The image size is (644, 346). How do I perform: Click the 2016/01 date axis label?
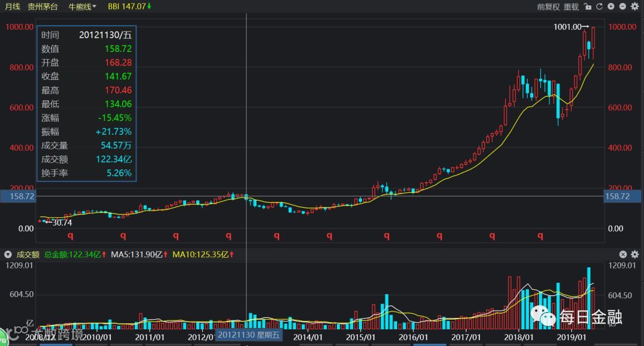[x=413, y=338]
